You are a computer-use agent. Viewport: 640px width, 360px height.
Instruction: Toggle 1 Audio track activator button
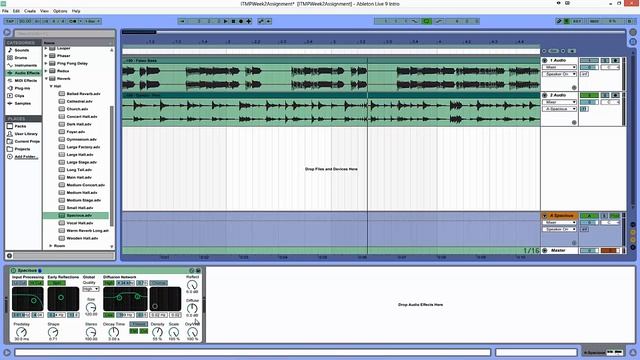tap(589, 60)
